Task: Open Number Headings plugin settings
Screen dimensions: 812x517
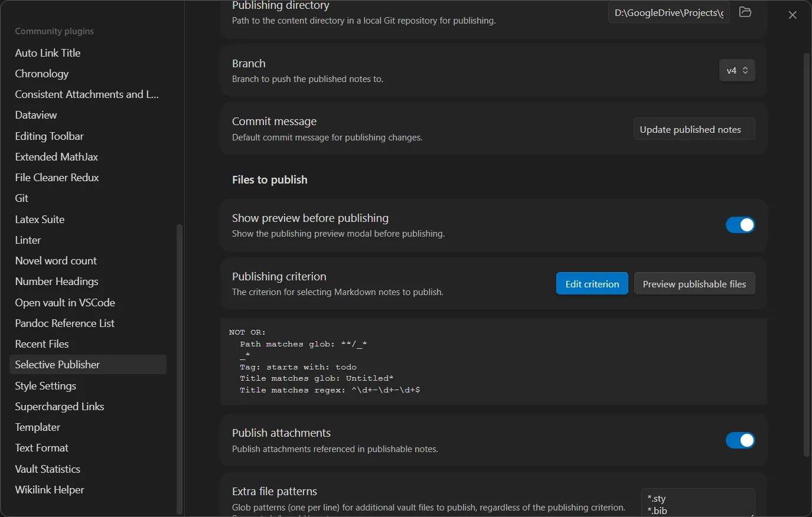Action: pos(88,282)
